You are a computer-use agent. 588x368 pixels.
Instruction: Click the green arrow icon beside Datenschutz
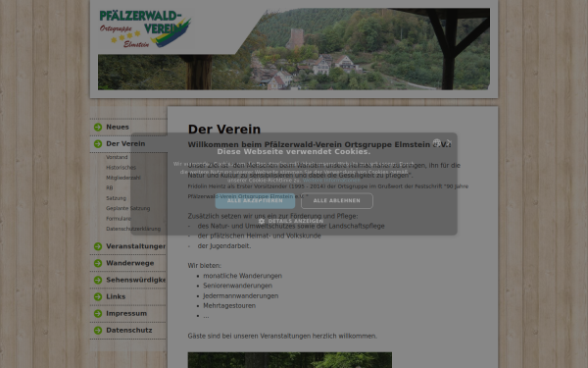[x=98, y=331]
